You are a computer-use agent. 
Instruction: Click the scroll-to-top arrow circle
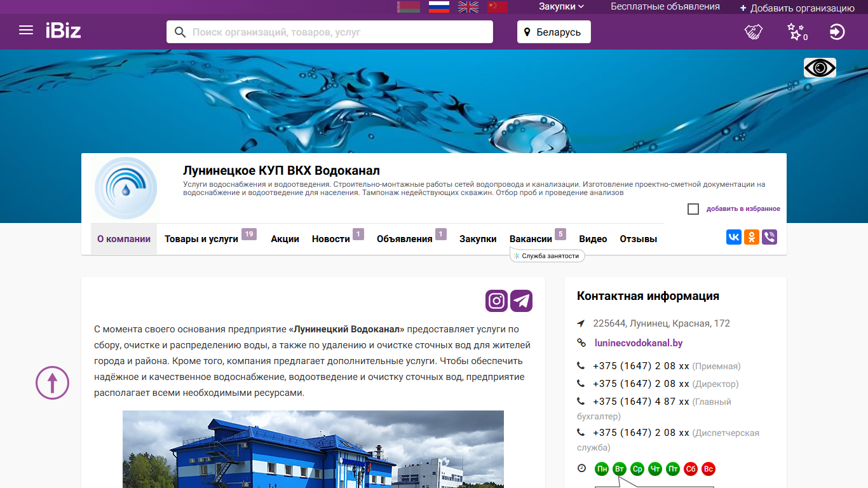pyautogui.click(x=52, y=383)
